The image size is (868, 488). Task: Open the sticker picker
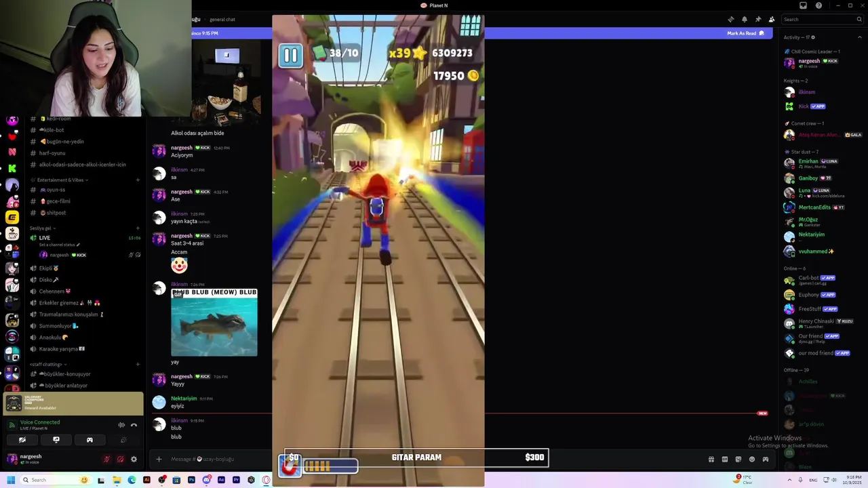[x=738, y=459]
